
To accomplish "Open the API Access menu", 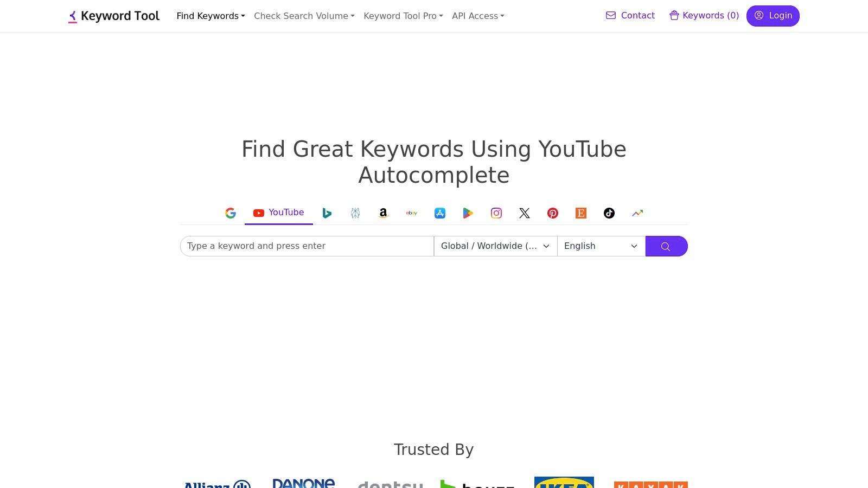I will point(477,16).
